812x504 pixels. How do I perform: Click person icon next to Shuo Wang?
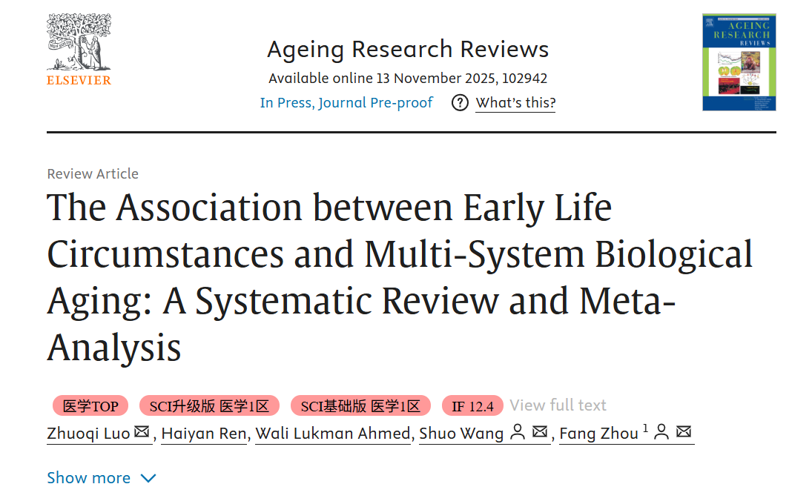coord(518,432)
